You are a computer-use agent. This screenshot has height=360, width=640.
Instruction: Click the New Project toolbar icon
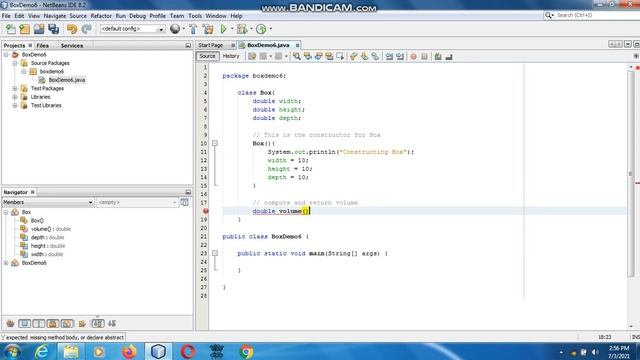tap(24, 29)
